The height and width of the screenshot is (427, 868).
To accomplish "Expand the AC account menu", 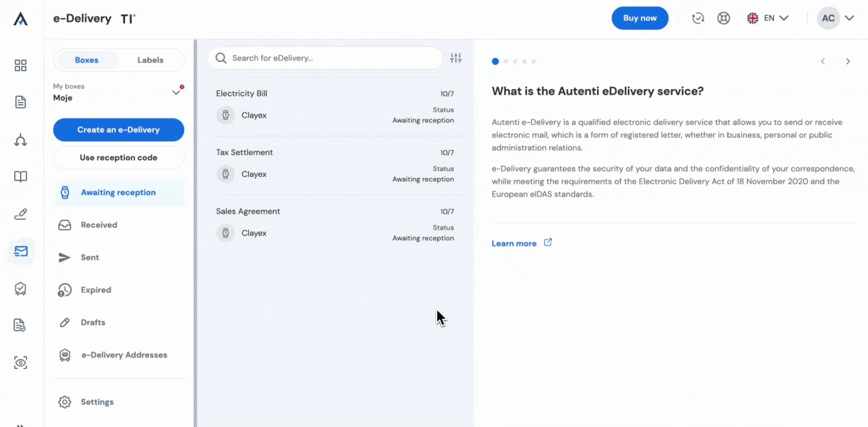I will point(836,18).
